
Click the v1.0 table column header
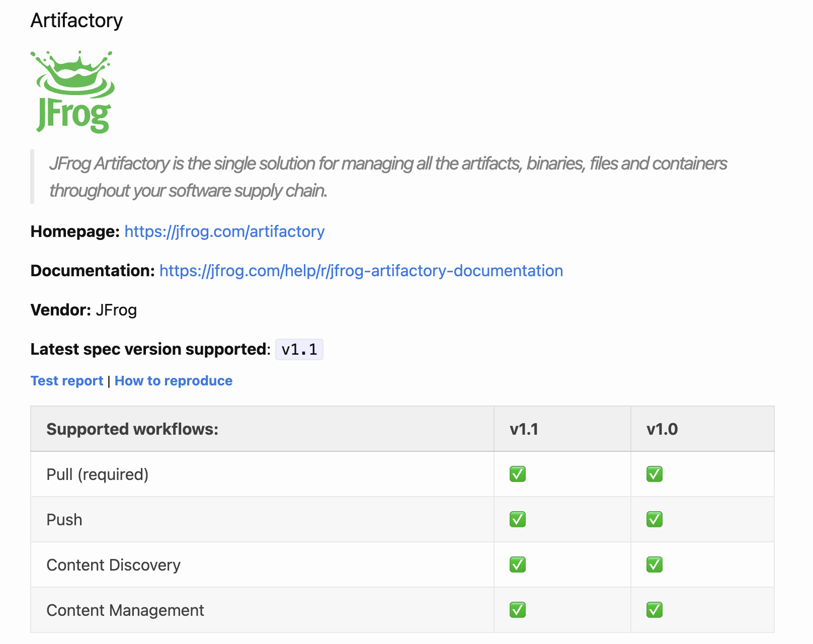[662, 429]
